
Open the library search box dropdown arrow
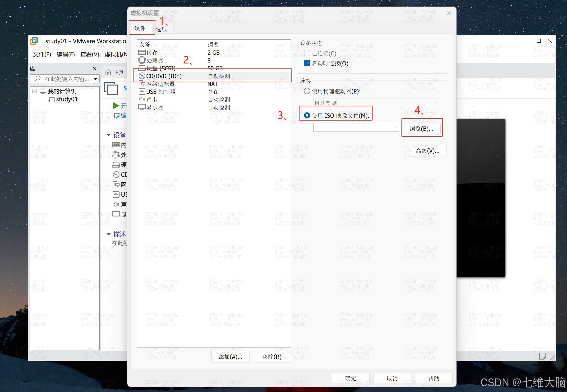click(x=95, y=79)
